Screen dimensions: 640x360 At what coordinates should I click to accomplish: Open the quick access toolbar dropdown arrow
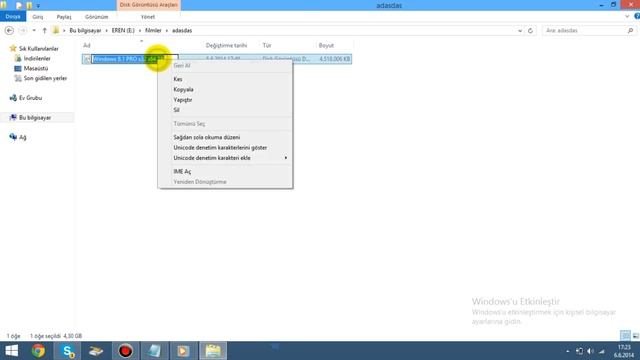coord(38,6)
